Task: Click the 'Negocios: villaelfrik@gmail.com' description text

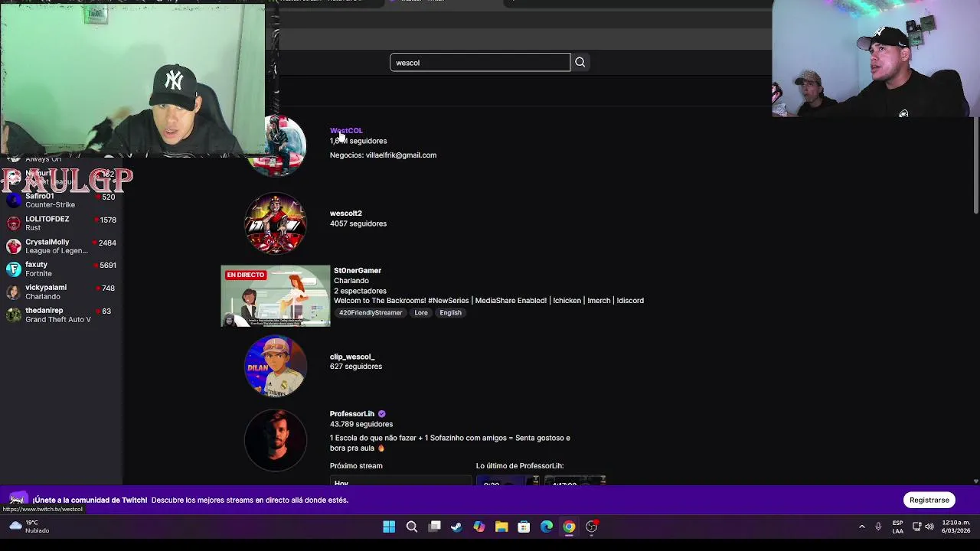Action: [383, 155]
